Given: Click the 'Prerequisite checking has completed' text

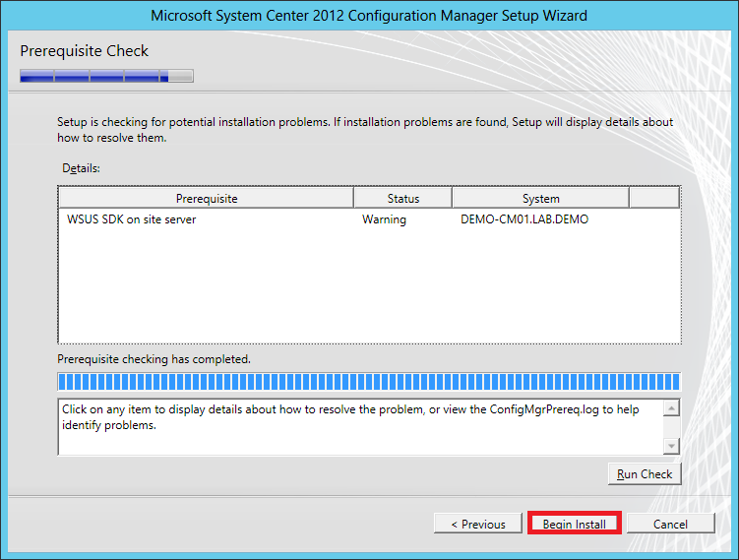Looking at the screenshot, I should (x=154, y=359).
